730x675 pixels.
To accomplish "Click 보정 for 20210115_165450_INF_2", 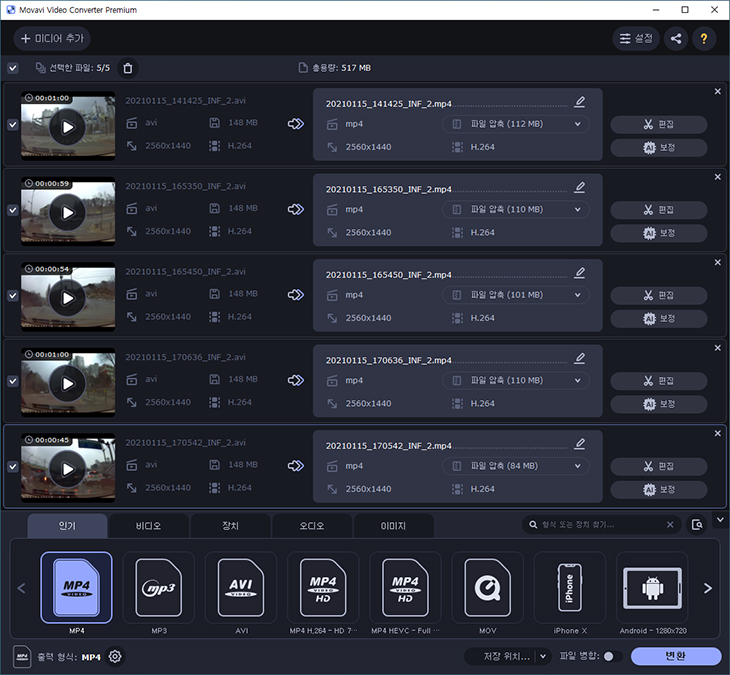I will (659, 319).
